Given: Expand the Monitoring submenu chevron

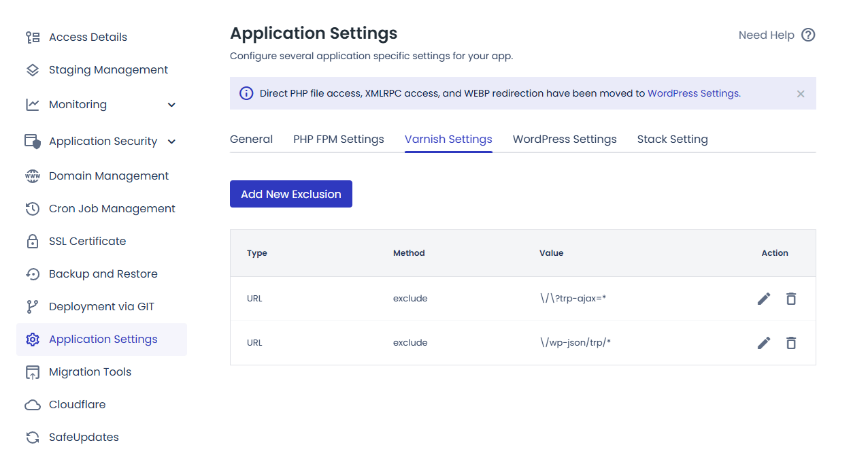Looking at the screenshot, I should (x=171, y=105).
